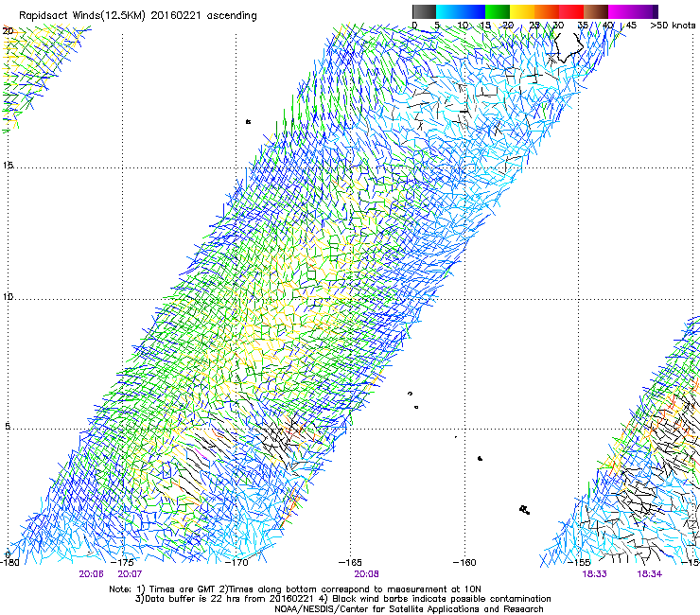Viewport: 700px width, 615px height.
Task: Click the '18:34' swath time label
Action: 650,574
